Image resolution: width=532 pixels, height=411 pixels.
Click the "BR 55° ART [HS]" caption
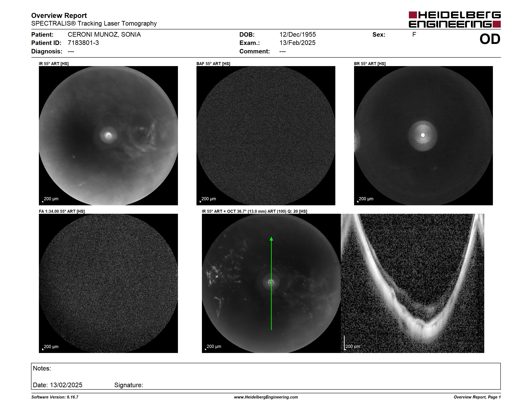click(x=370, y=63)
